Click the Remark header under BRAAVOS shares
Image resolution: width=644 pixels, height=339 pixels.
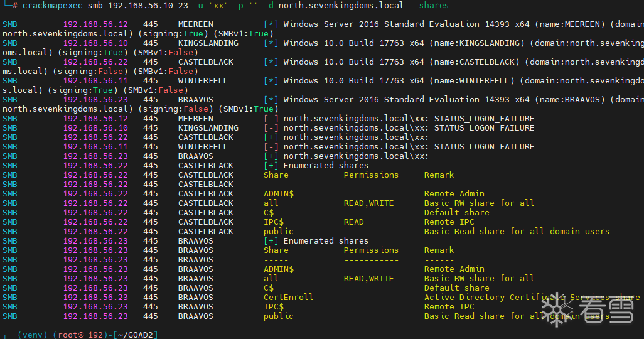point(439,250)
